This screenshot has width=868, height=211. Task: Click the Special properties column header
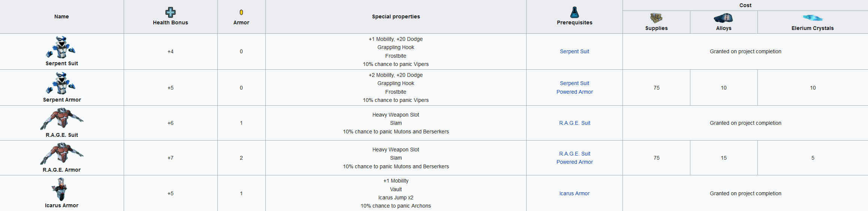pos(396,16)
